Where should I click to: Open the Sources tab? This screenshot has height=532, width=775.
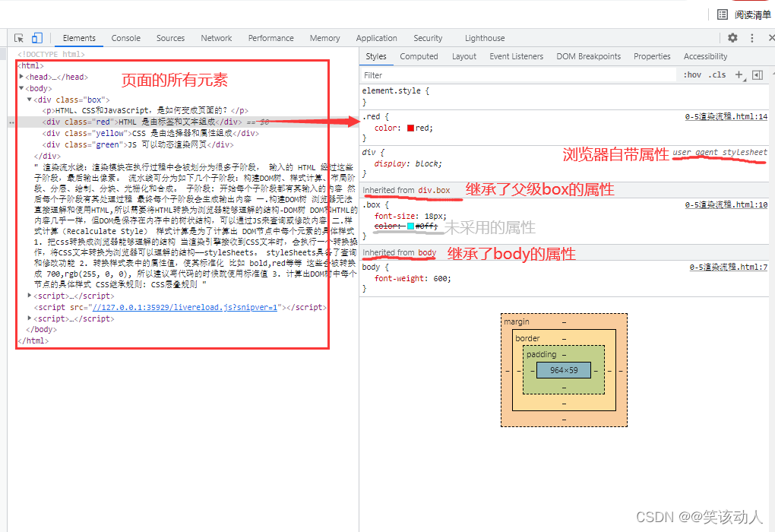click(170, 38)
